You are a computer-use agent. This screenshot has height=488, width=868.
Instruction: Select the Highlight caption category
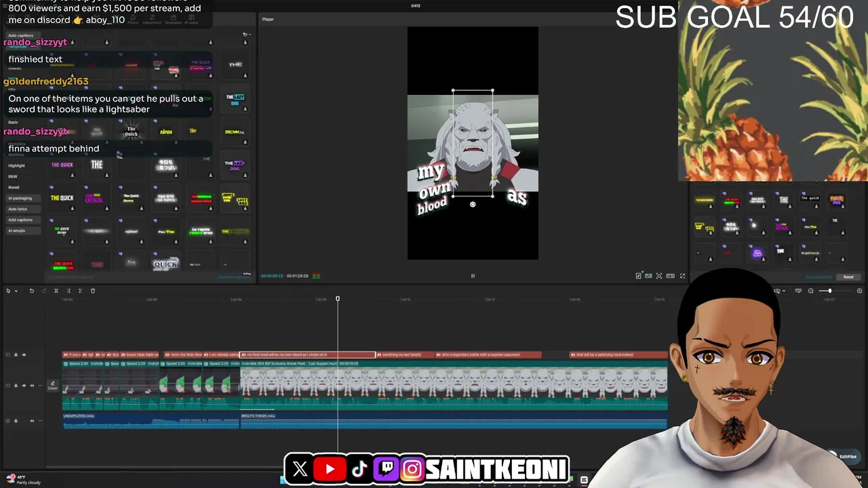click(16, 165)
